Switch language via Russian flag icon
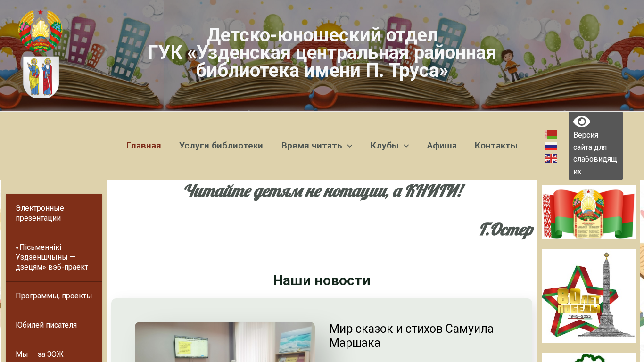Image resolution: width=644 pixels, height=362 pixels. click(551, 146)
